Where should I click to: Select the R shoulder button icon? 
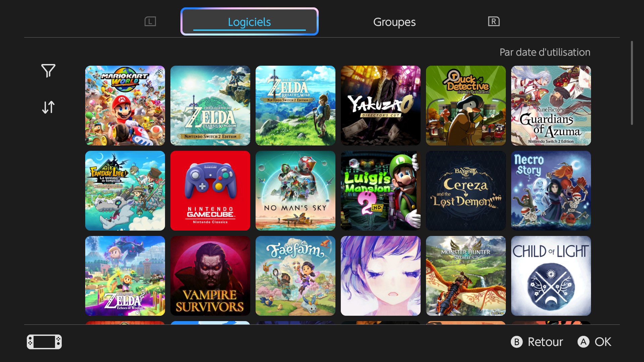click(x=494, y=21)
